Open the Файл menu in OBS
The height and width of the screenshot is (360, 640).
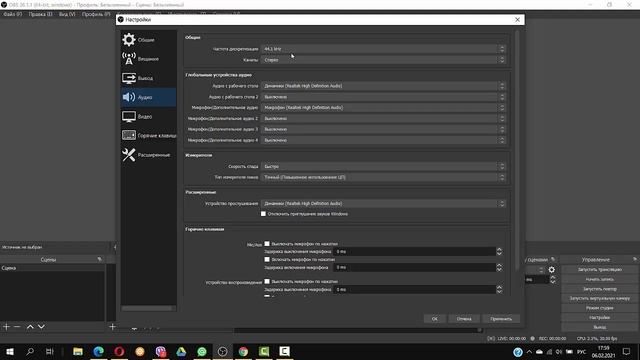click(x=13, y=14)
